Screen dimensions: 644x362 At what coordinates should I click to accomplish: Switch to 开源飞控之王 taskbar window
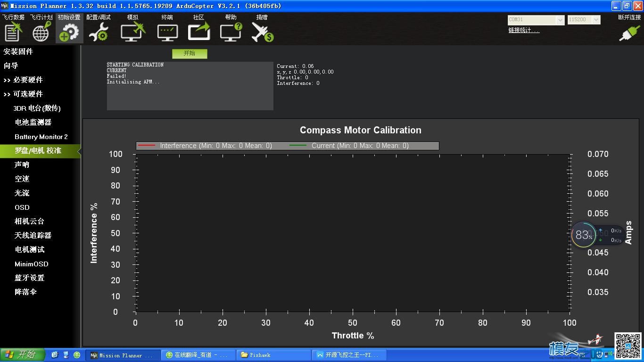(348, 355)
